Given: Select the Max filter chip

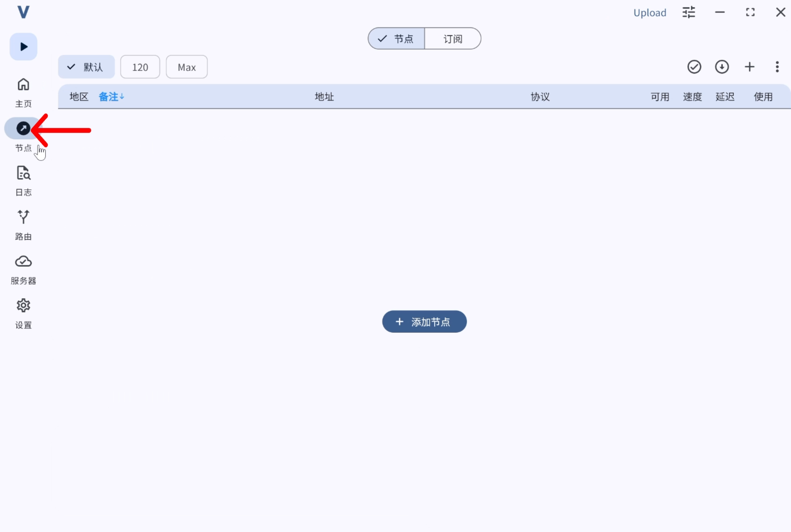Looking at the screenshot, I should 186,67.
